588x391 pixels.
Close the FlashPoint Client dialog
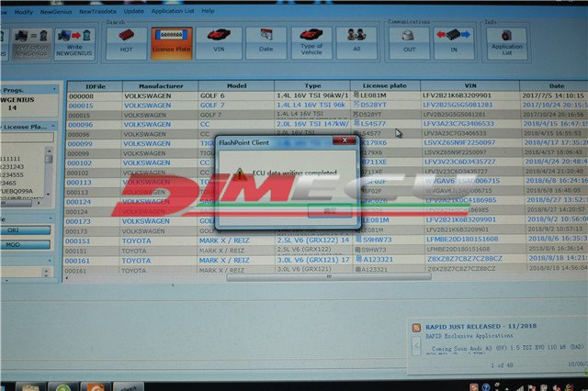coord(345,140)
